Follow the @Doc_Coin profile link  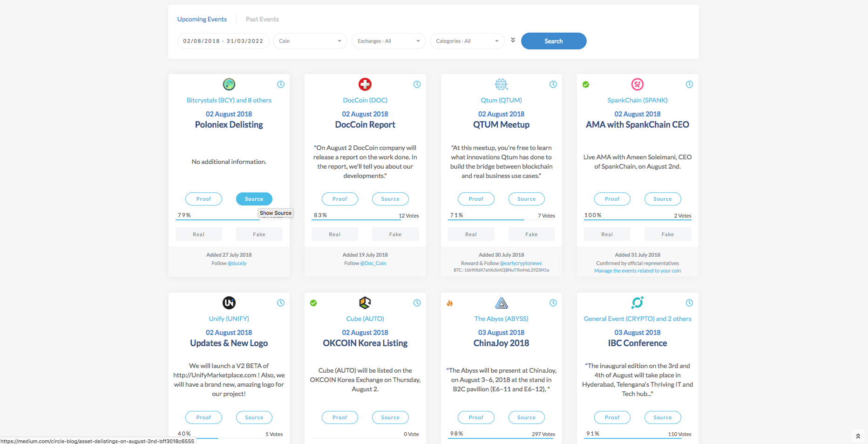click(x=373, y=263)
